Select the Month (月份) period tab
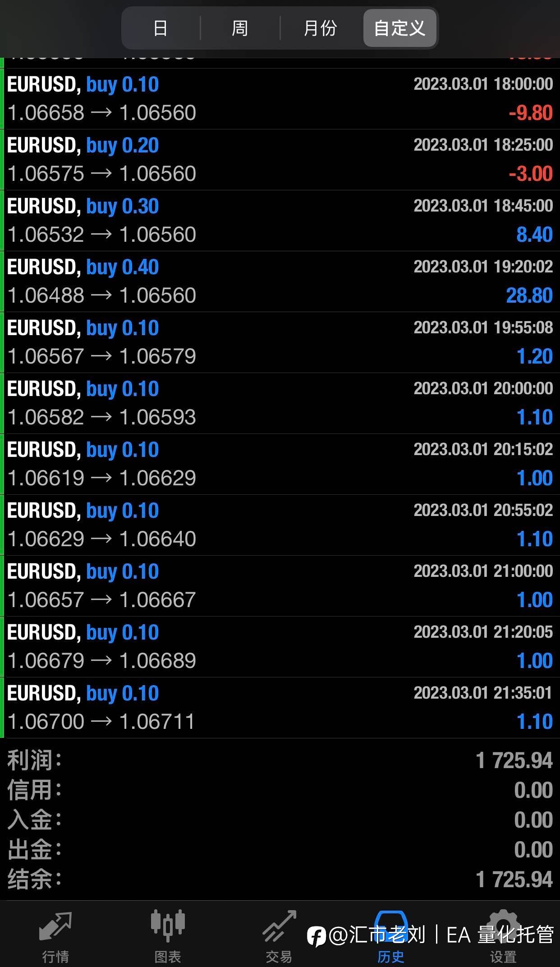Viewport: 560px width, 967px height. (x=320, y=28)
